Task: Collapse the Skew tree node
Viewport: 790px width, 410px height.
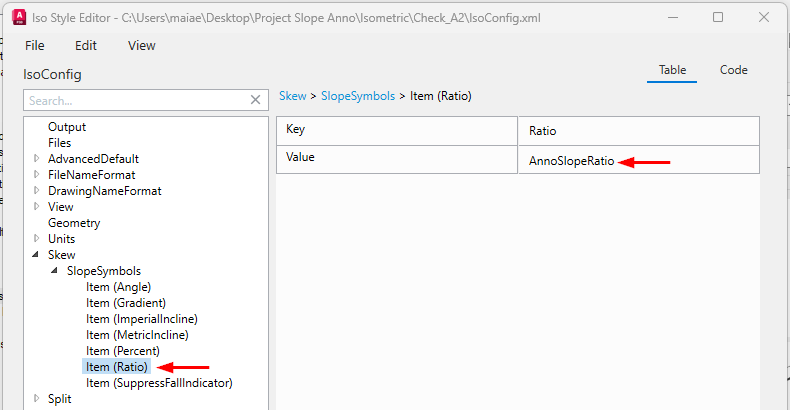Action: coord(37,255)
